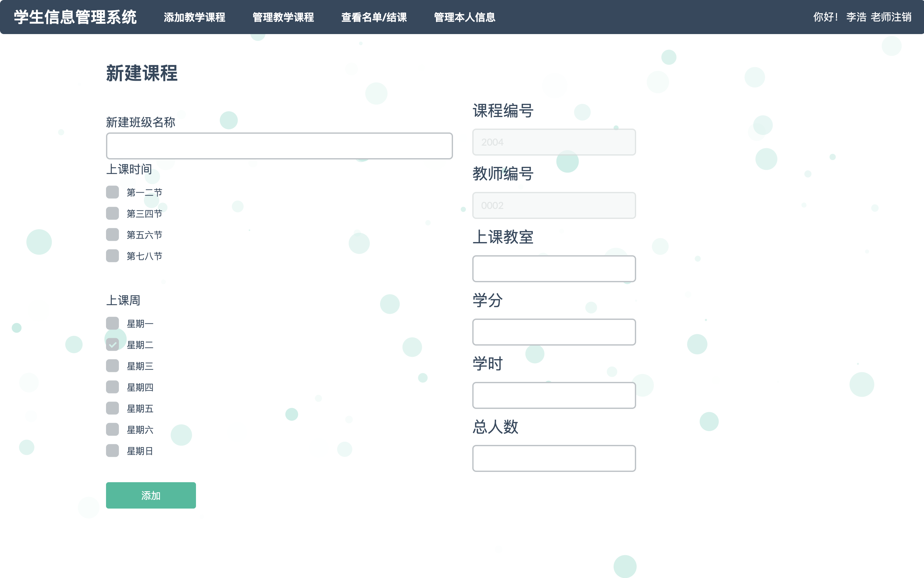The width and height of the screenshot is (924, 578).
Task: Open the 查看名单/结课 page
Action: (374, 17)
